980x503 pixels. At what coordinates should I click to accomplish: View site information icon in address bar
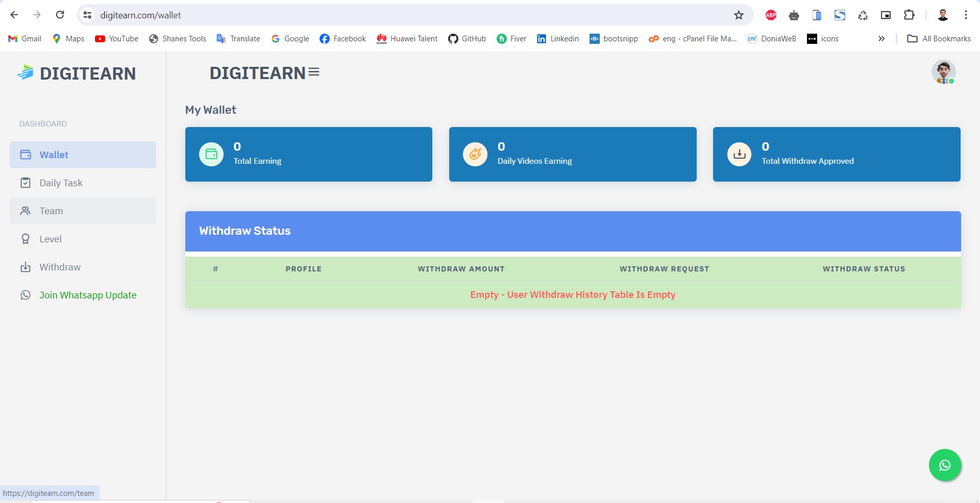[x=88, y=15]
